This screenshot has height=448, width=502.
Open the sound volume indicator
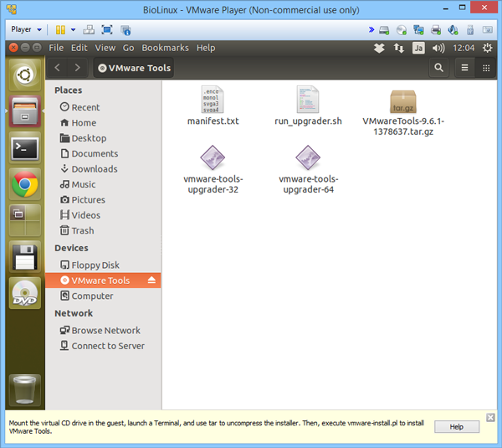pyautogui.click(x=438, y=48)
